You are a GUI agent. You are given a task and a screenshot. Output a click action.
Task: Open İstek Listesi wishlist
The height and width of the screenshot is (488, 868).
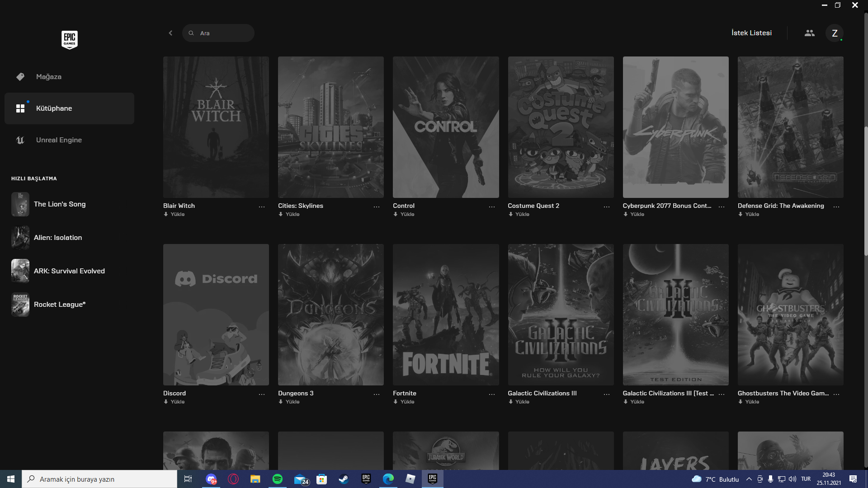pos(751,33)
